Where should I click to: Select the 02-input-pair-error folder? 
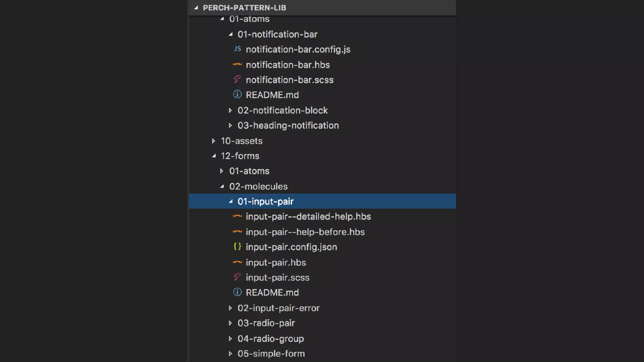click(x=278, y=308)
